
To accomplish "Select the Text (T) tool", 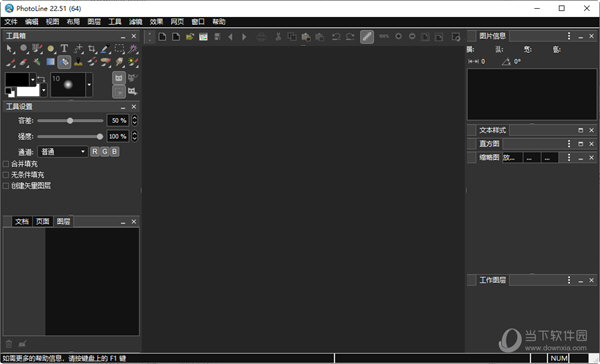I will pyautogui.click(x=64, y=49).
